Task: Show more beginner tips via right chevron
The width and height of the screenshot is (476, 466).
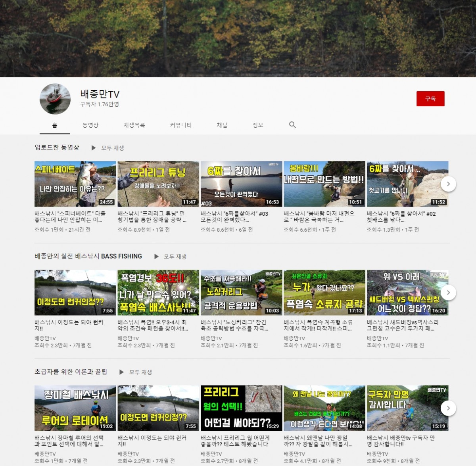Action: 448,408
